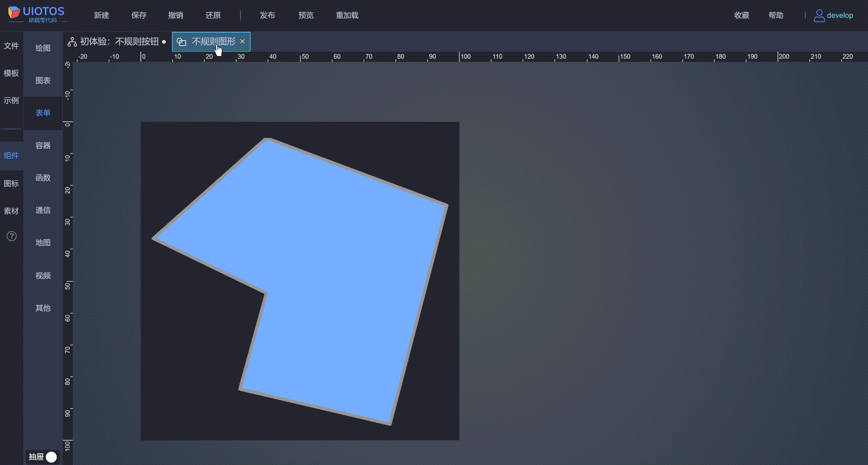The height and width of the screenshot is (465, 868).
Task: Switch to 初体验: 不规则按钮 tab
Action: 119,42
